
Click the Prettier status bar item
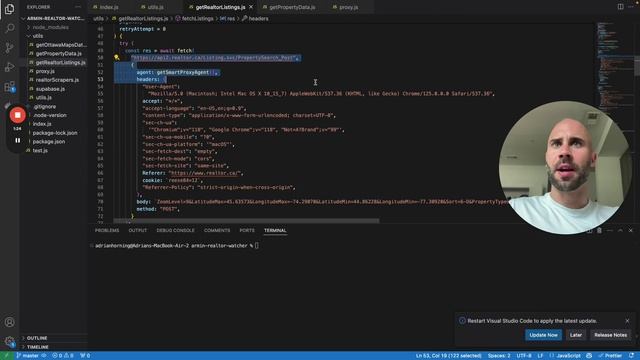[610, 356]
